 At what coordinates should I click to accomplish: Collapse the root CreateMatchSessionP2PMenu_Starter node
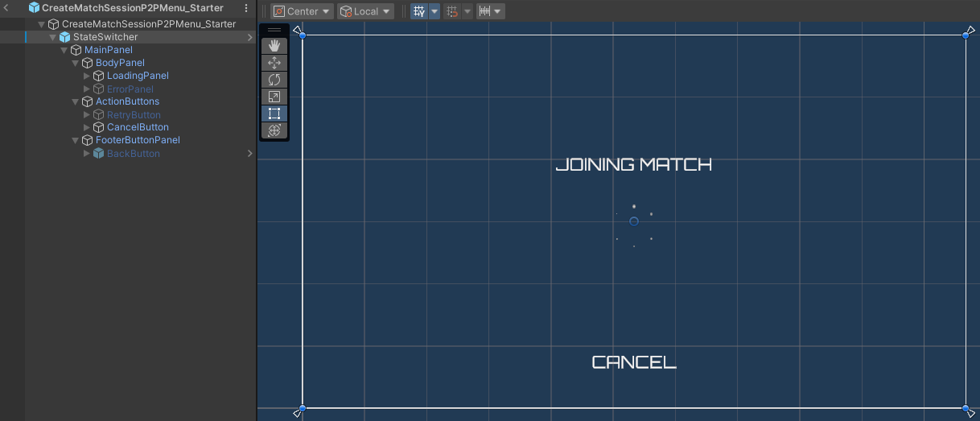(42, 24)
